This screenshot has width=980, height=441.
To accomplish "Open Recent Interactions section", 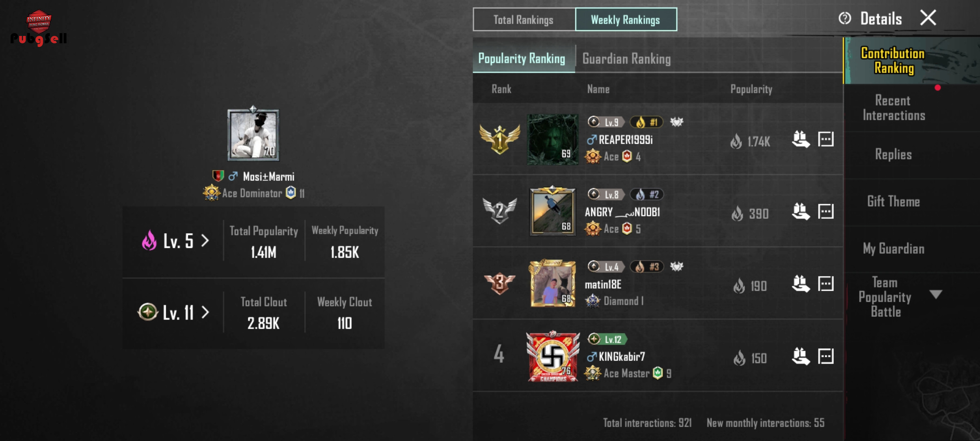I will coord(894,108).
